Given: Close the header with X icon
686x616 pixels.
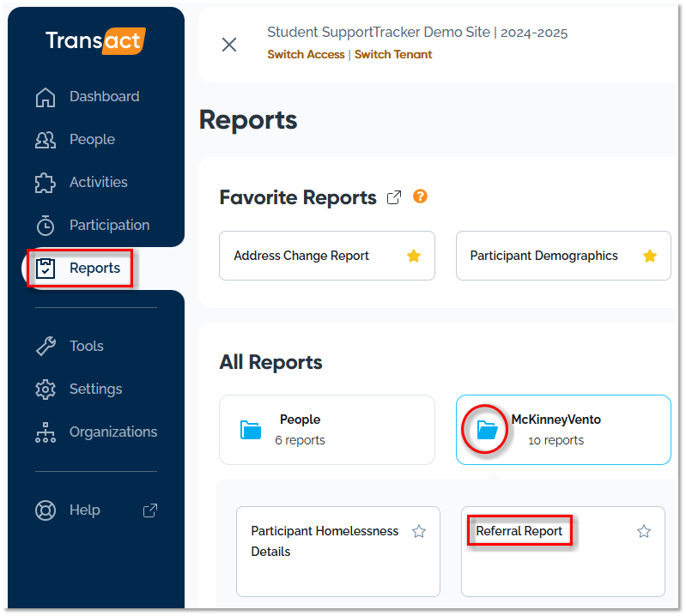Looking at the screenshot, I should (x=229, y=45).
